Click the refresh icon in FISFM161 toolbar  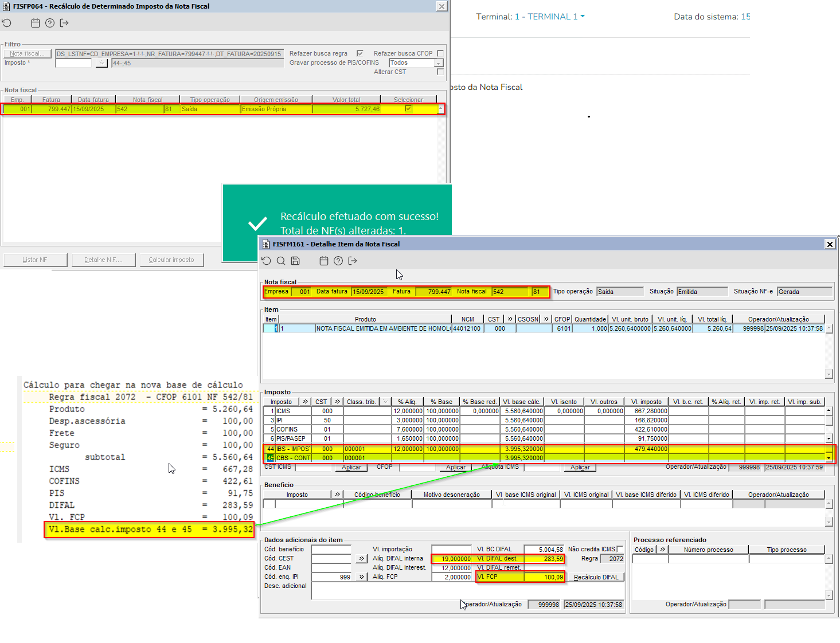click(266, 261)
